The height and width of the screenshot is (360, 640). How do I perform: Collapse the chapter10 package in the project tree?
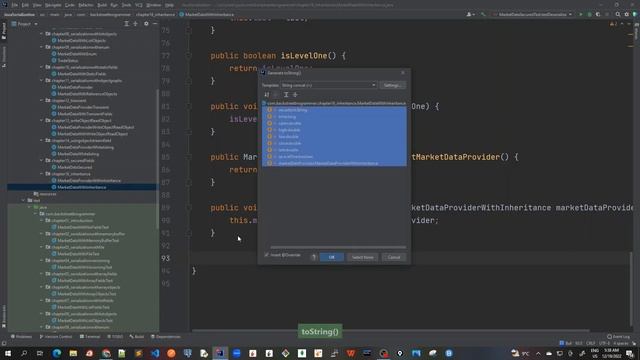[42, 67]
